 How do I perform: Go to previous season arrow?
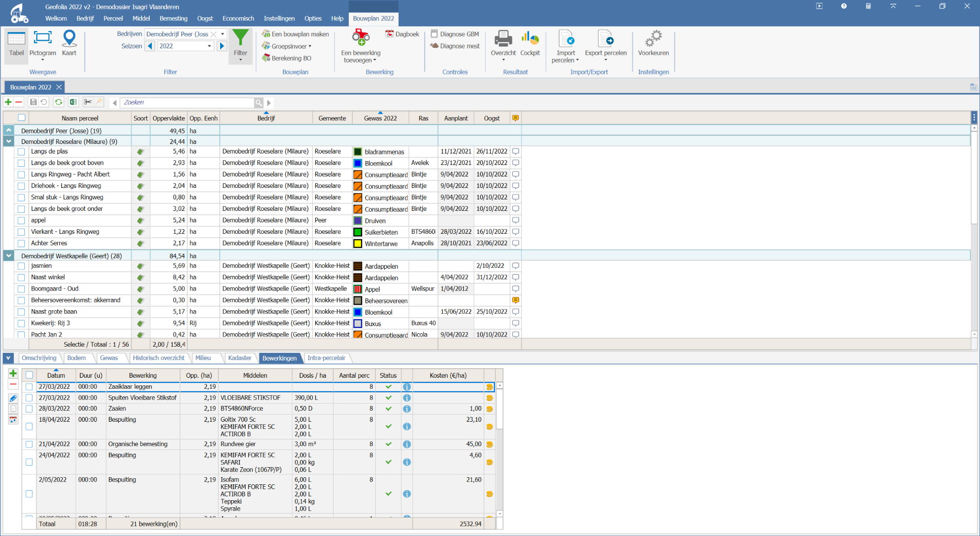point(150,46)
